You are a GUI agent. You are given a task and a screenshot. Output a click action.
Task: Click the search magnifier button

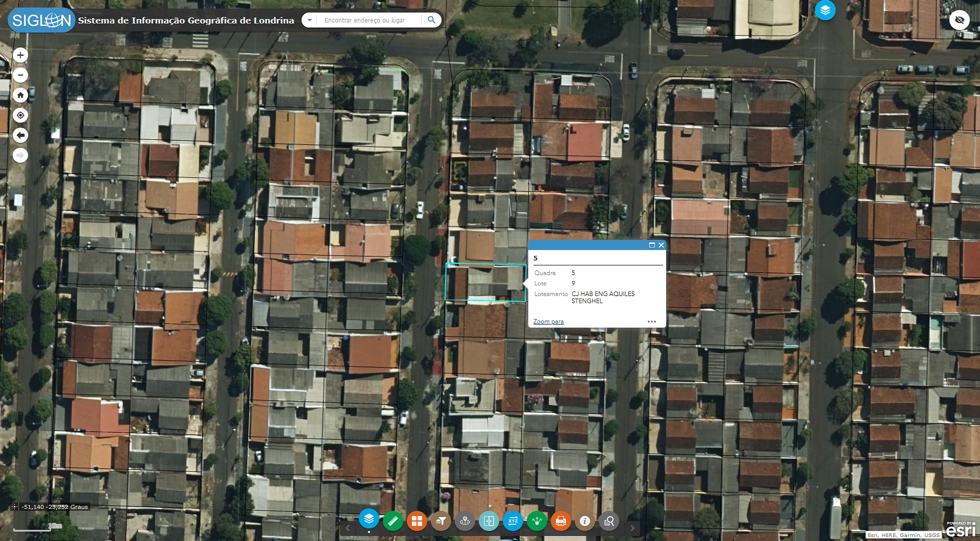[x=431, y=20]
